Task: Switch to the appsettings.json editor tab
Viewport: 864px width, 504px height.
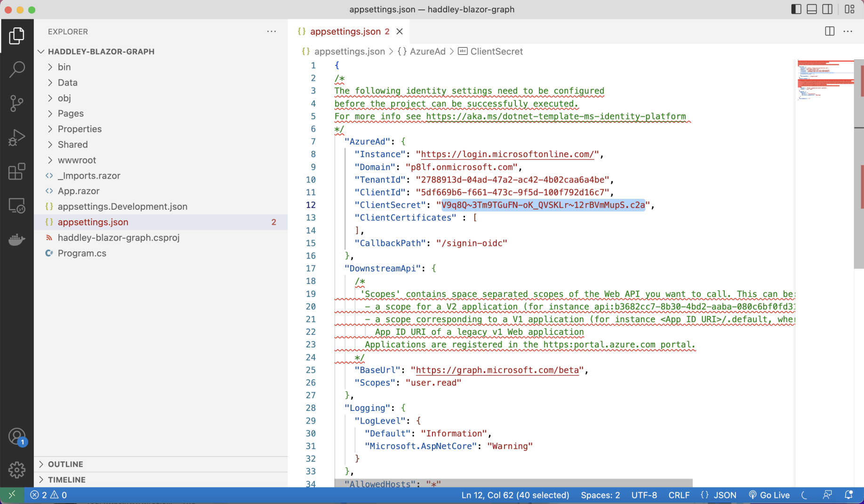Action: [345, 31]
